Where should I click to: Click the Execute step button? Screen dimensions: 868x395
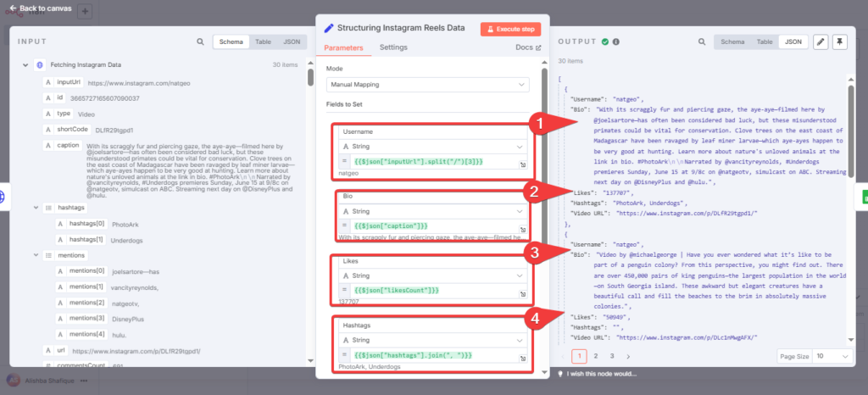[510, 29]
